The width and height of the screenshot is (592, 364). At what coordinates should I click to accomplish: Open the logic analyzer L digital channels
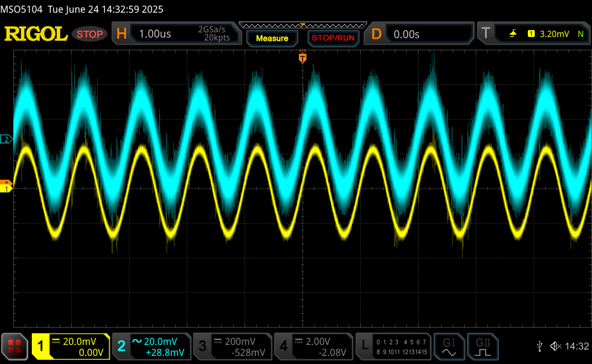(394, 346)
